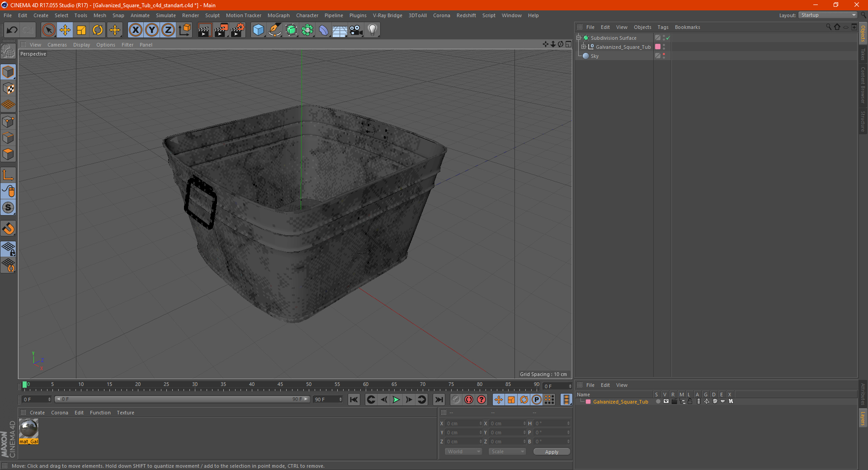Image resolution: width=868 pixels, height=470 pixels.
Task: Select the Live Selection tool
Action: pyautogui.click(x=48, y=30)
